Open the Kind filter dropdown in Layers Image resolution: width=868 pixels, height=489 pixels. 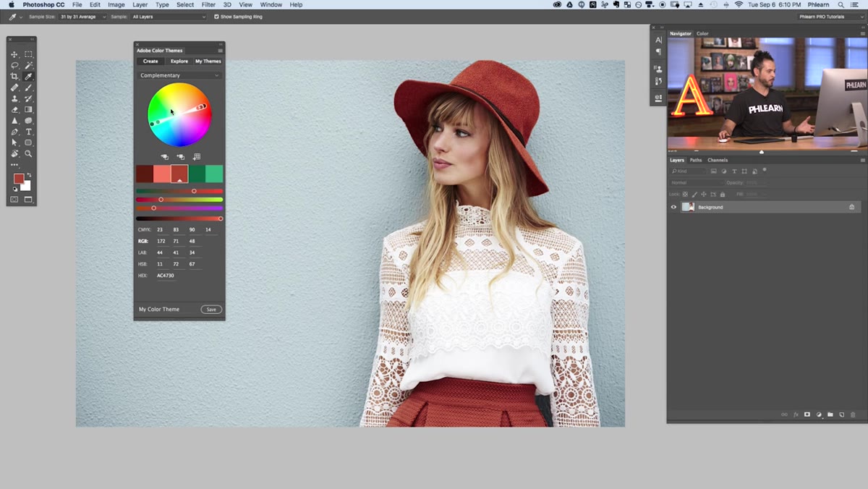(x=688, y=171)
